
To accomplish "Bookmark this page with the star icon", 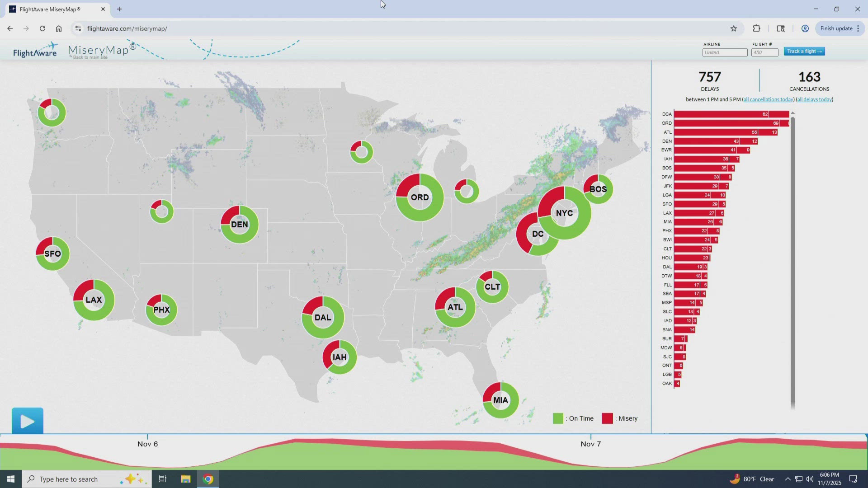I will pyautogui.click(x=733, y=28).
